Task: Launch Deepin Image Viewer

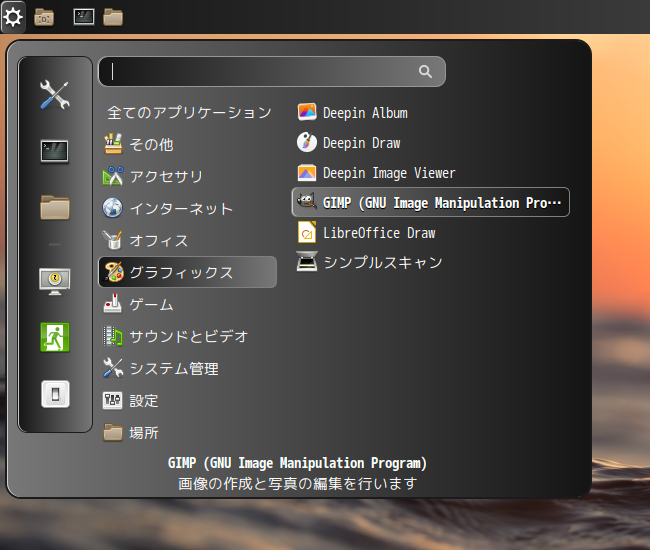Action: tap(431, 172)
